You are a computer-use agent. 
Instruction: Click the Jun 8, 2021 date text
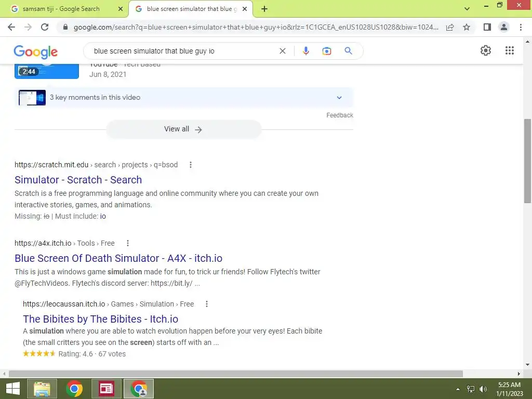(108, 74)
